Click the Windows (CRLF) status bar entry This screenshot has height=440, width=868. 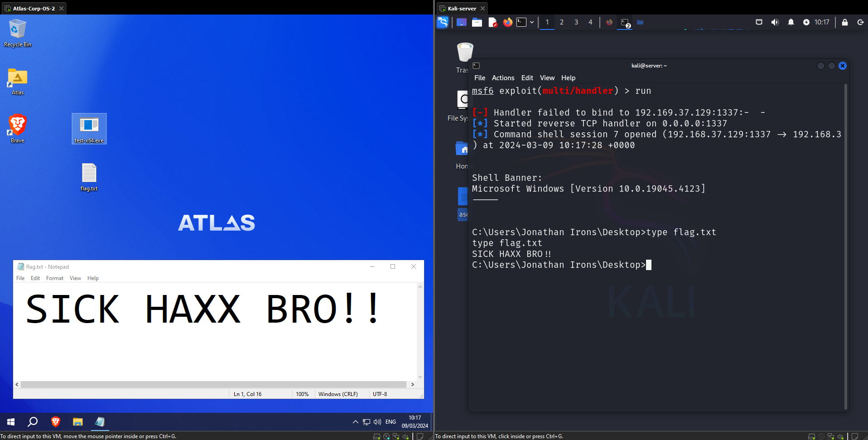(x=338, y=394)
